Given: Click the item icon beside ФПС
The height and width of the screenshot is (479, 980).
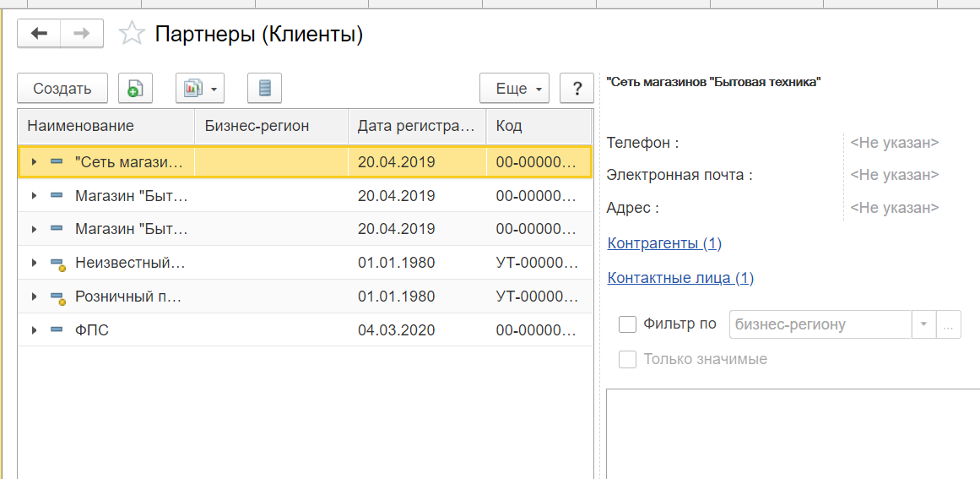Looking at the screenshot, I should click(x=57, y=329).
